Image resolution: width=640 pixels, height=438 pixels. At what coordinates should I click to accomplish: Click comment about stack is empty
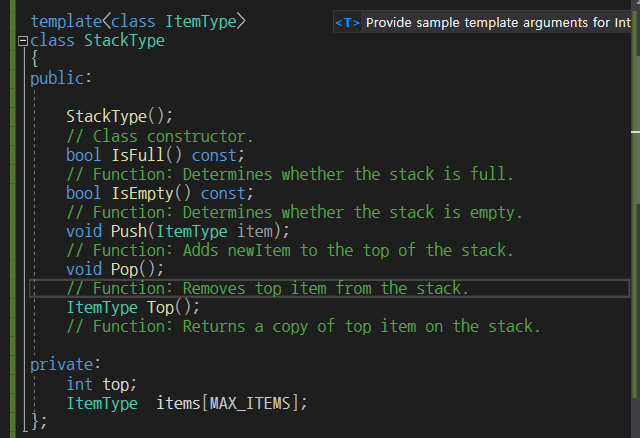click(294, 212)
